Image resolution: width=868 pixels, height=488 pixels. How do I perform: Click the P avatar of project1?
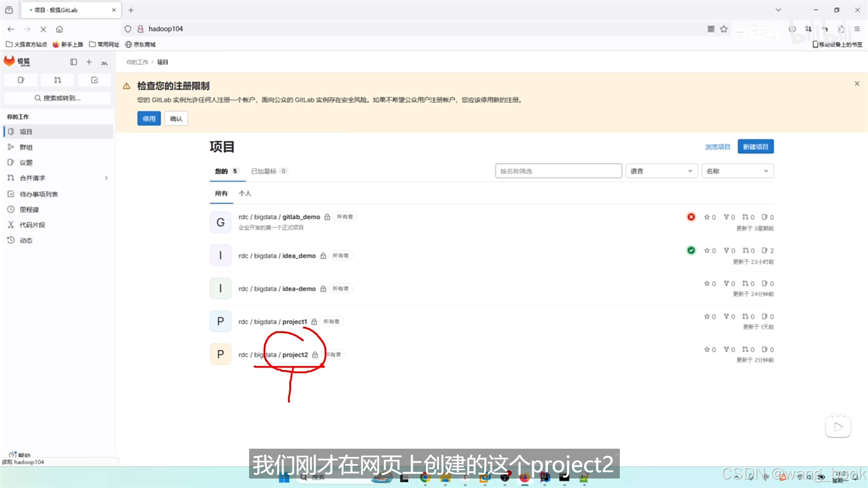click(x=221, y=321)
